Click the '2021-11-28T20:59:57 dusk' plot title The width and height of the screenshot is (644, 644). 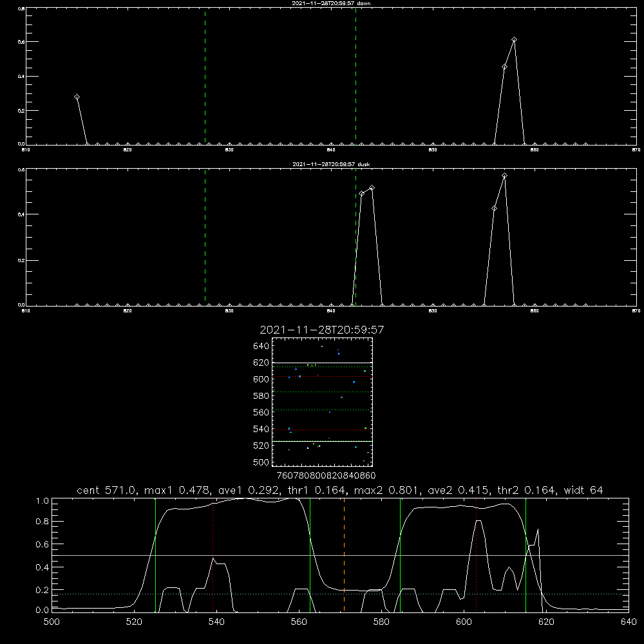tap(331, 164)
